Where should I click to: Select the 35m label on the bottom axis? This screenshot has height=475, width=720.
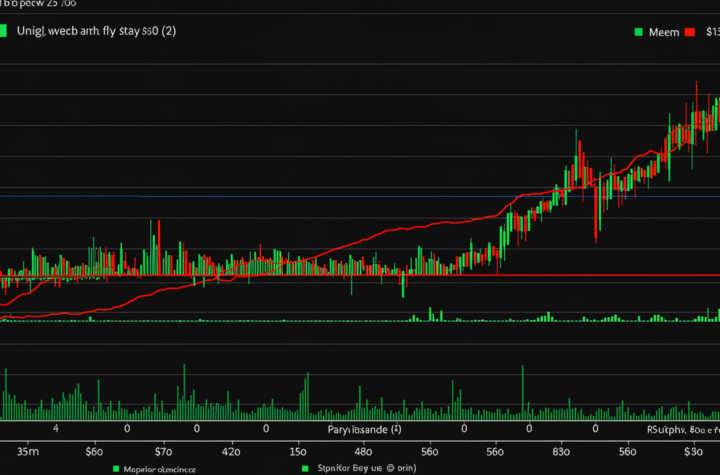17,449
